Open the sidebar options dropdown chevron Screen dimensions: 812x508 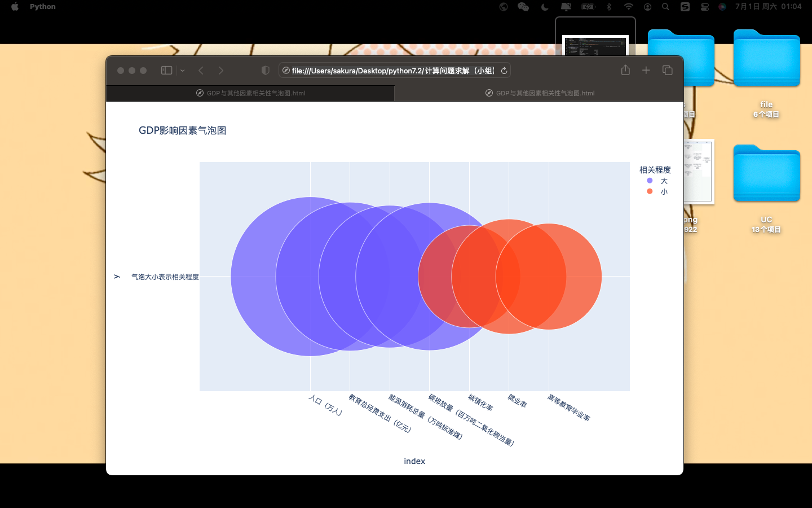182,71
